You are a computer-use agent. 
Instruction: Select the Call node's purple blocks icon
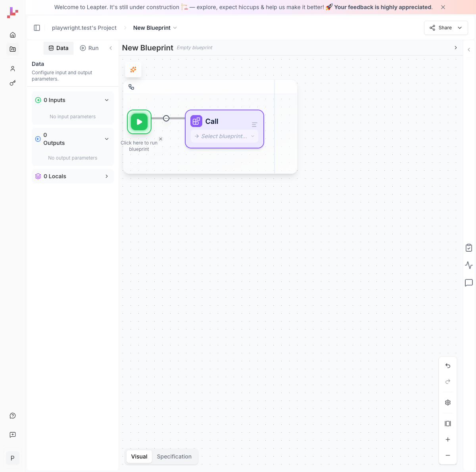(x=196, y=121)
